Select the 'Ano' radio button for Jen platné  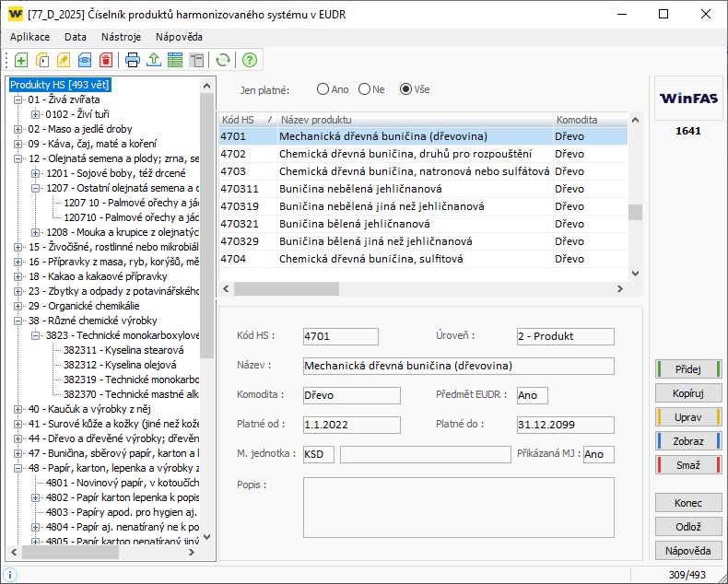tap(323, 89)
